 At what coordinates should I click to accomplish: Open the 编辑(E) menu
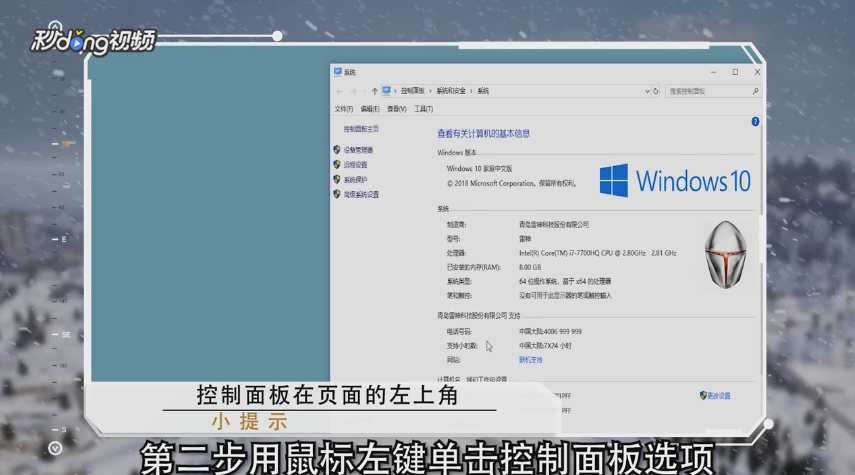pyautogui.click(x=370, y=109)
